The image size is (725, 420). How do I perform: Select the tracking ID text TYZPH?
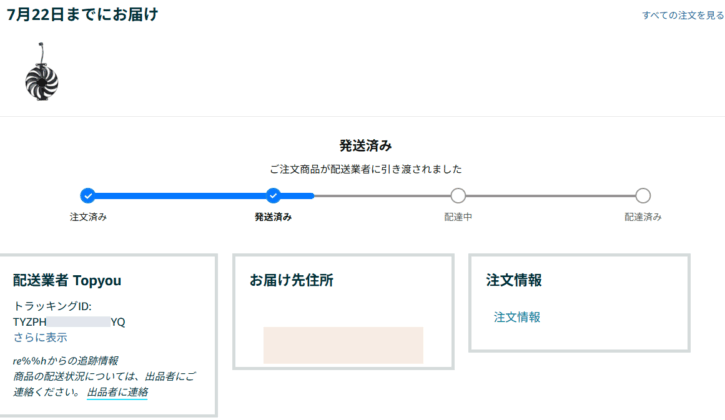click(x=30, y=322)
